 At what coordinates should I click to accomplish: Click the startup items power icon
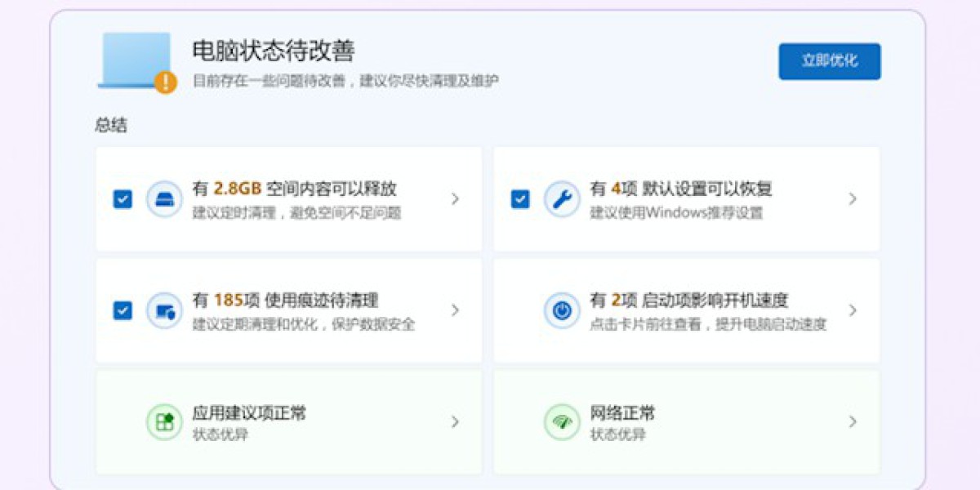pyautogui.click(x=562, y=310)
